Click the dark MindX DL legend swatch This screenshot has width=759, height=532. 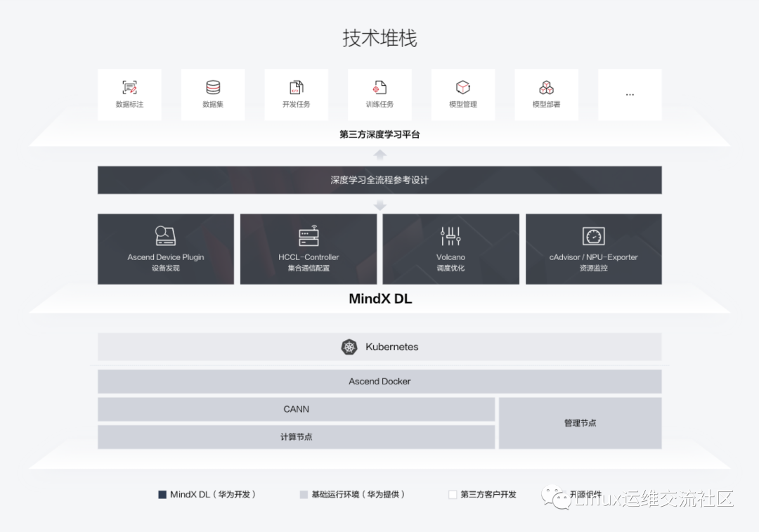tap(162, 494)
